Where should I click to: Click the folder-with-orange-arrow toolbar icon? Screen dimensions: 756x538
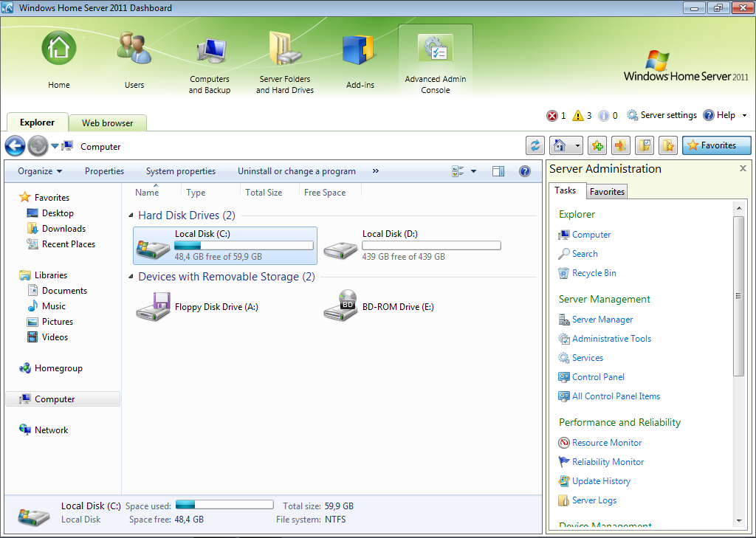(620, 145)
